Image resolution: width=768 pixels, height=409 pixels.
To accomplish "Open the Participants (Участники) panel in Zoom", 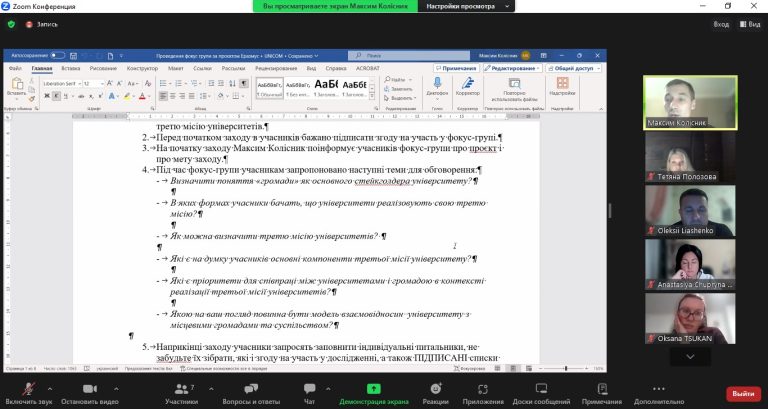I will [x=181, y=393].
